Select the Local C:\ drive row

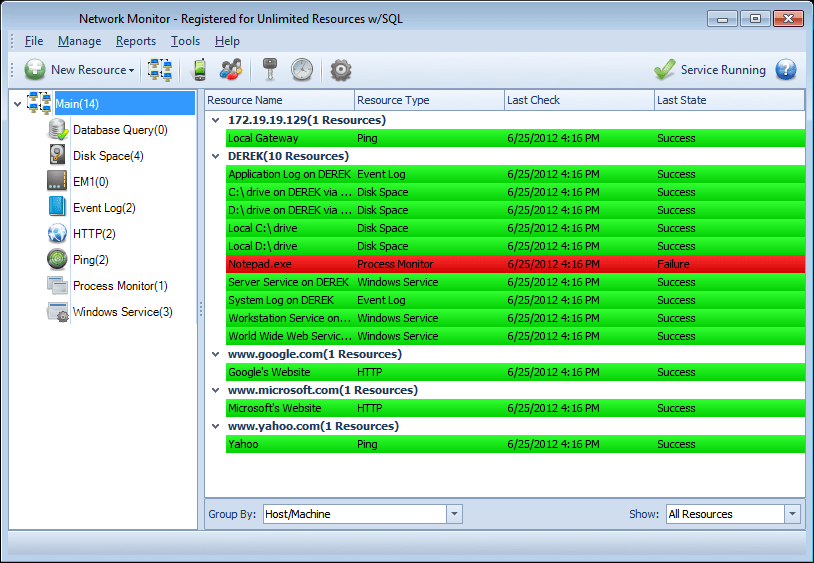tap(515, 228)
